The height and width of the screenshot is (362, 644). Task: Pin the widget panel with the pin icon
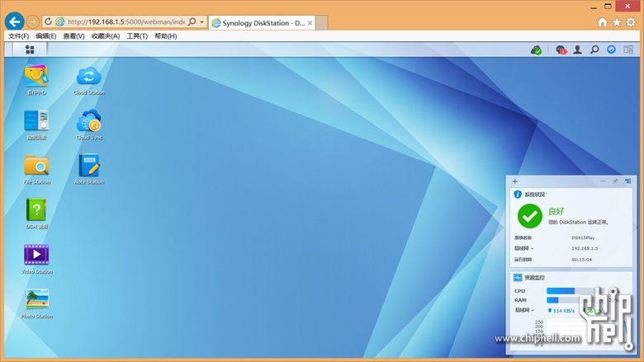(x=615, y=181)
